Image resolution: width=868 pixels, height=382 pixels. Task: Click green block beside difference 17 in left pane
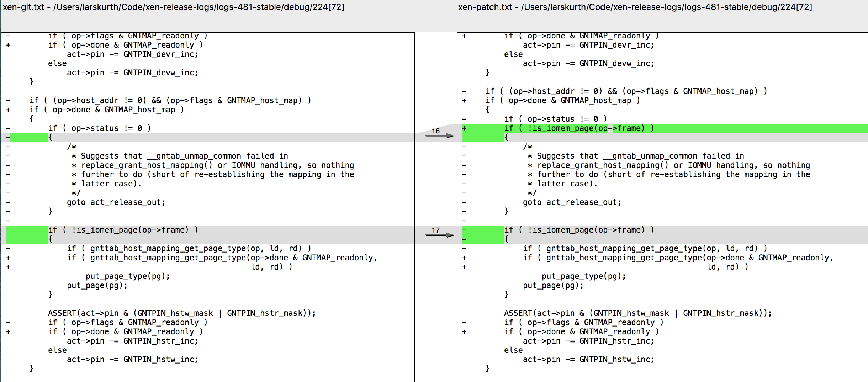(27, 234)
